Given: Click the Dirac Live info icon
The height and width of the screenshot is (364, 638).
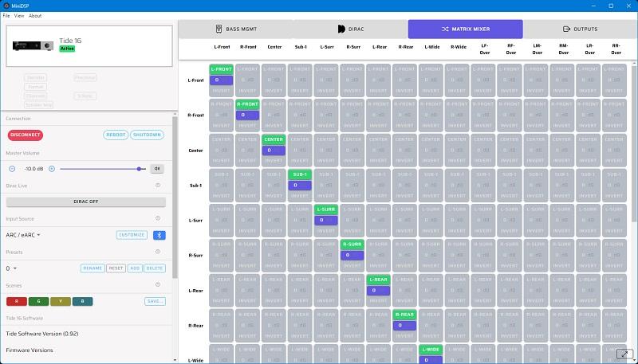Looking at the screenshot, I should coord(158,185).
